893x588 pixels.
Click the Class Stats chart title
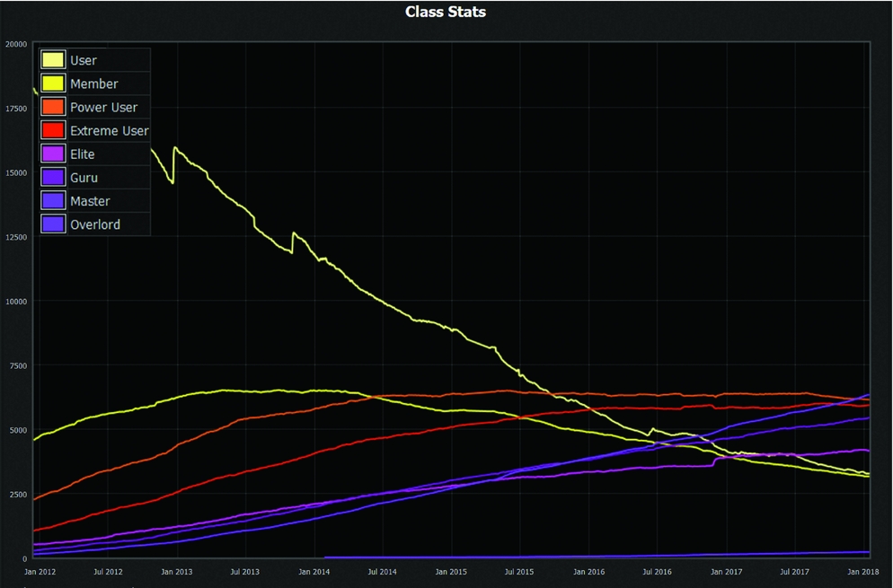[446, 12]
